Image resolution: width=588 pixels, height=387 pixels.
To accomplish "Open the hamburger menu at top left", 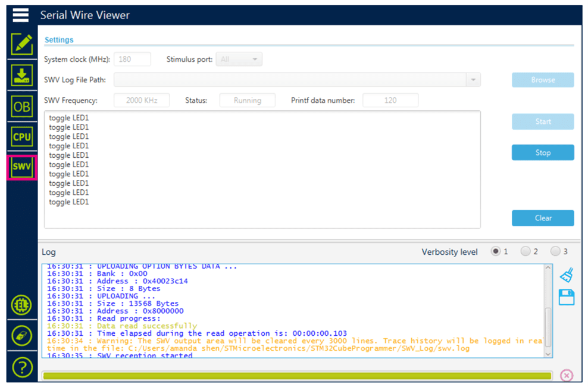I will [21, 15].
